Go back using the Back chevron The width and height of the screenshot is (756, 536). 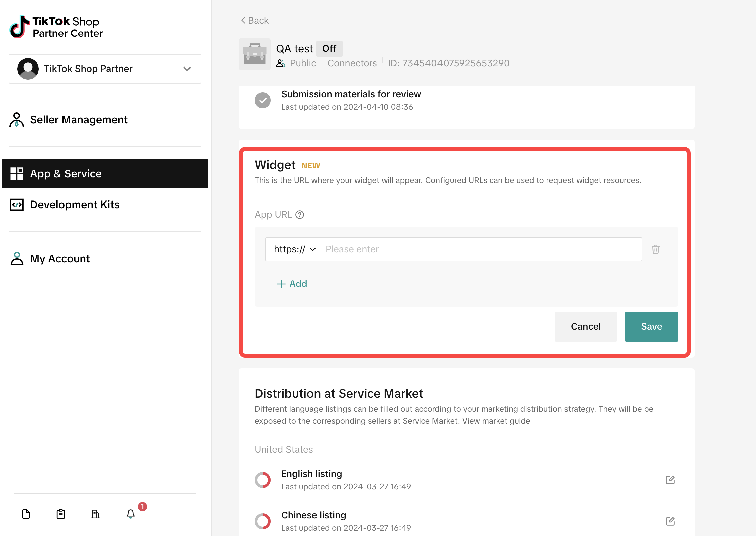click(x=255, y=21)
